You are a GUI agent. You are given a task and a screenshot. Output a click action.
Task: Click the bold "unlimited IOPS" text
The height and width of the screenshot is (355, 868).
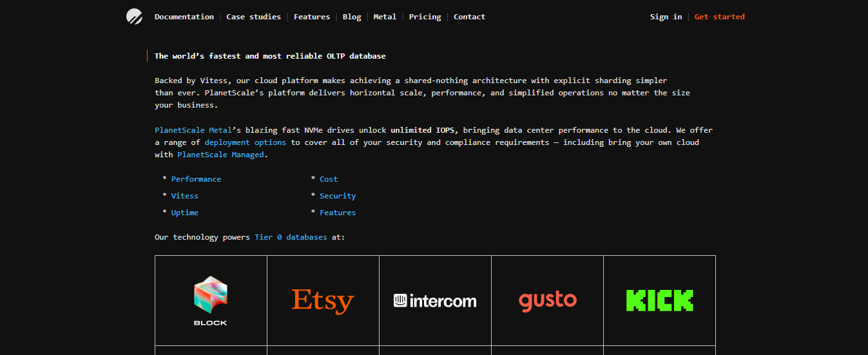424,130
